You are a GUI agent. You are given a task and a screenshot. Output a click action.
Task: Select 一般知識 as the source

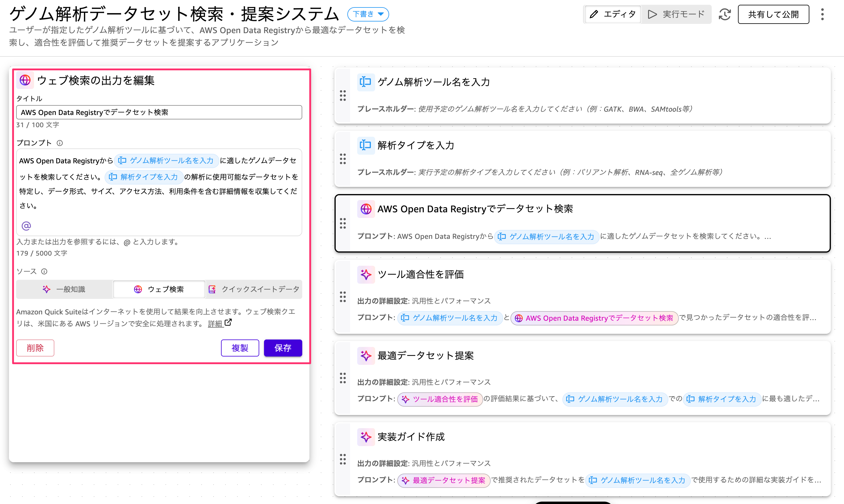[65, 289]
